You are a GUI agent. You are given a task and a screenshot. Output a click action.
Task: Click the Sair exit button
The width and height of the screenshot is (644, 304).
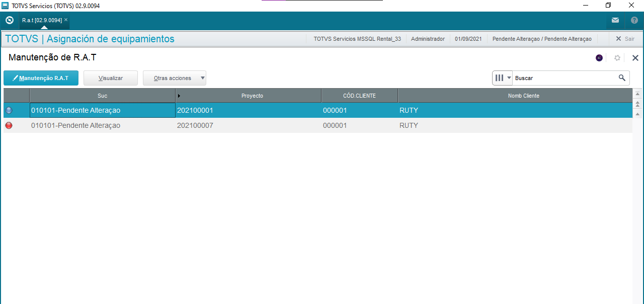pyautogui.click(x=625, y=39)
